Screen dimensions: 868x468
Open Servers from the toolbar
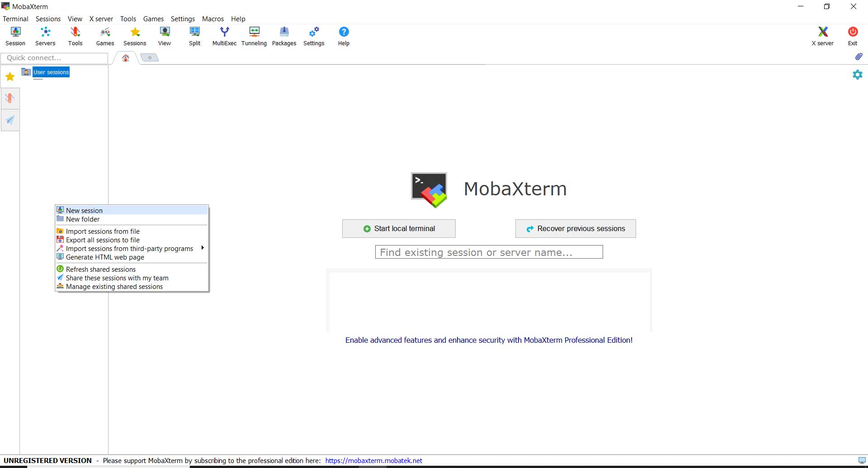point(45,36)
